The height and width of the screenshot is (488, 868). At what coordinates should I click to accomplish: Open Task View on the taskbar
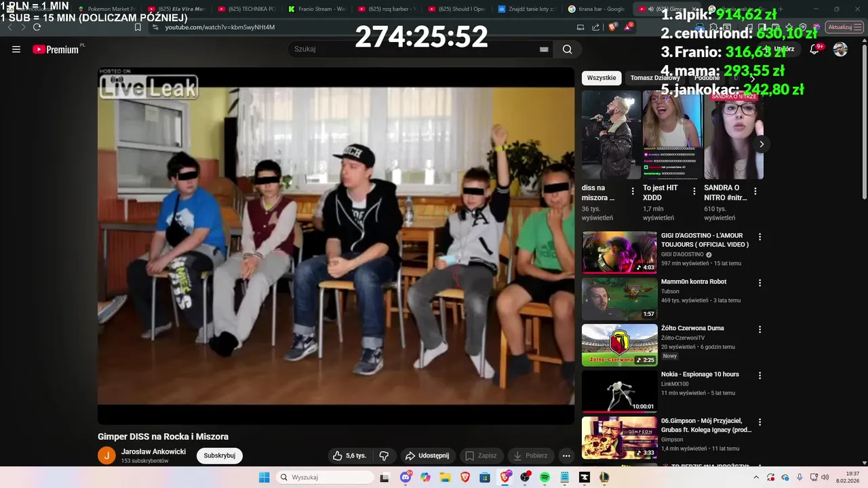[384, 477]
